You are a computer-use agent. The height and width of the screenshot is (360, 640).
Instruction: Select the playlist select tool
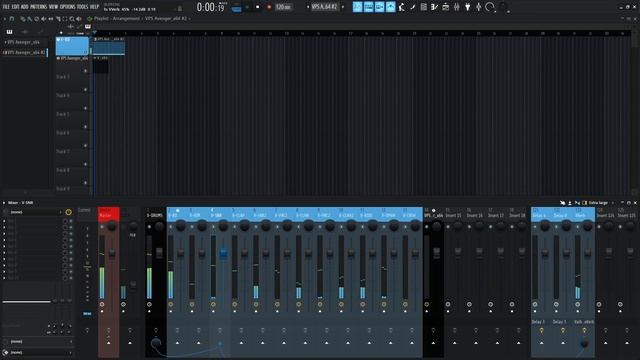65,19
